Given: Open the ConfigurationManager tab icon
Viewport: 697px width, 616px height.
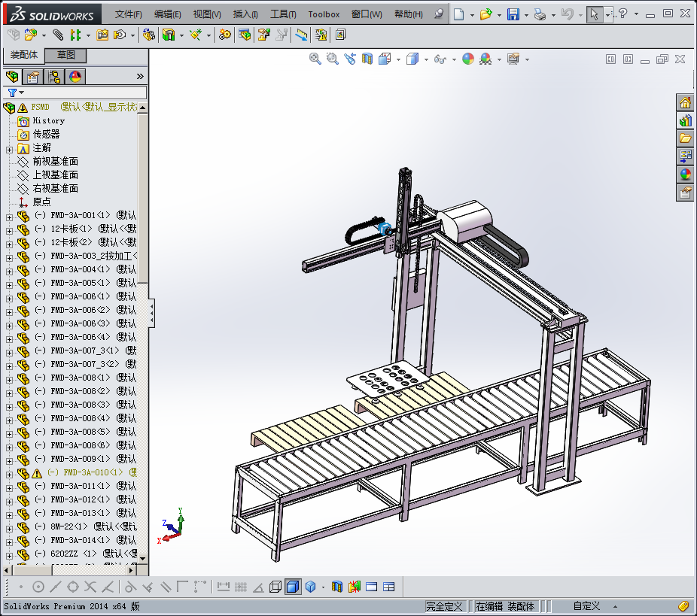Looking at the screenshot, I should click(55, 77).
